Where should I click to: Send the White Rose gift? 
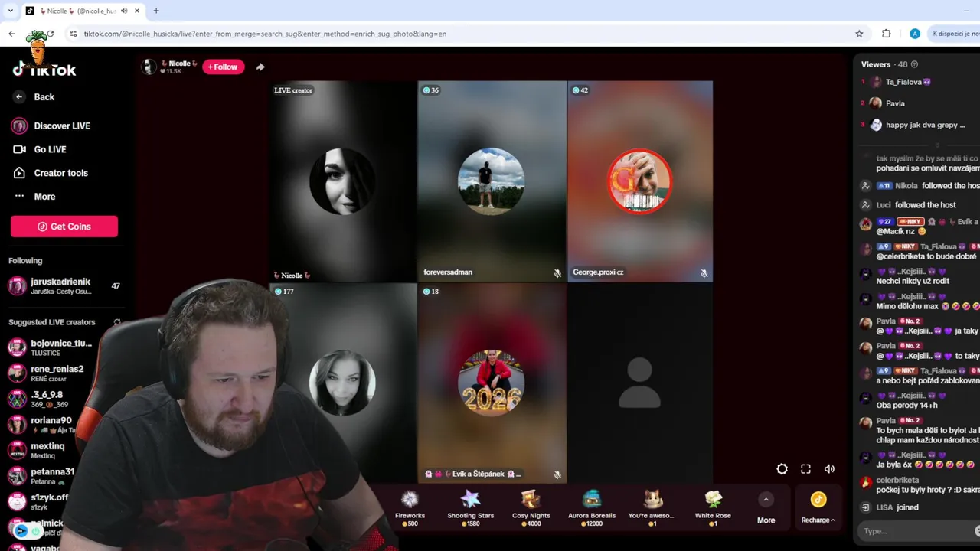713,508
